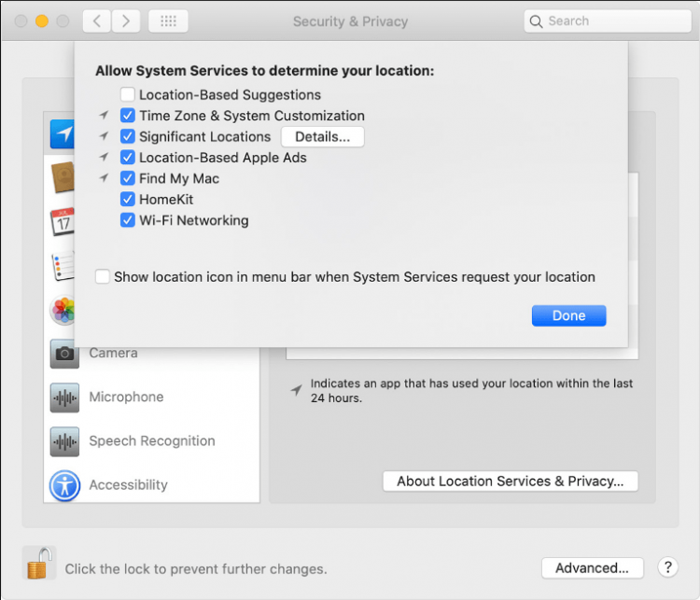Image resolution: width=700 pixels, height=600 pixels.
Task: Enable show location icon in menu bar
Action: (103, 277)
